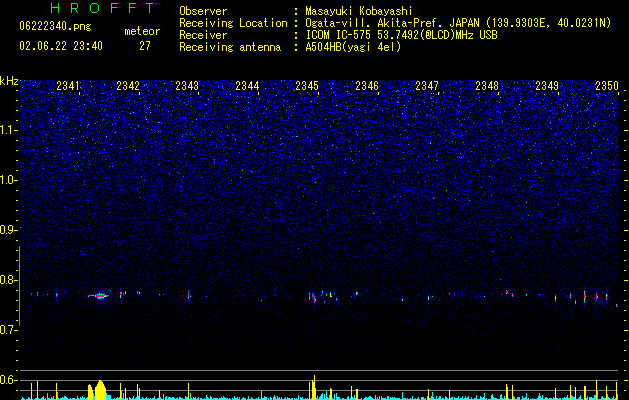Click the meteor count value 27
The image size is (629, 400).
[x=145, y=46]
